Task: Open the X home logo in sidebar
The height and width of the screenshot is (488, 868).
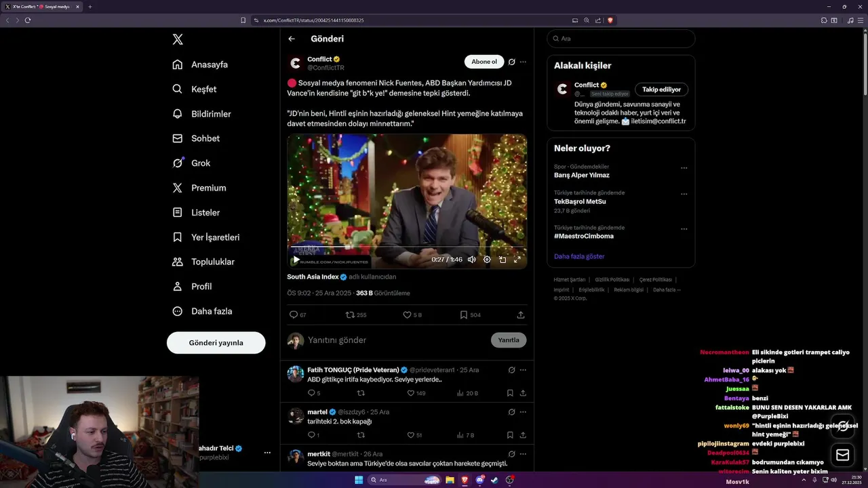Action: [x=178, y=39]
